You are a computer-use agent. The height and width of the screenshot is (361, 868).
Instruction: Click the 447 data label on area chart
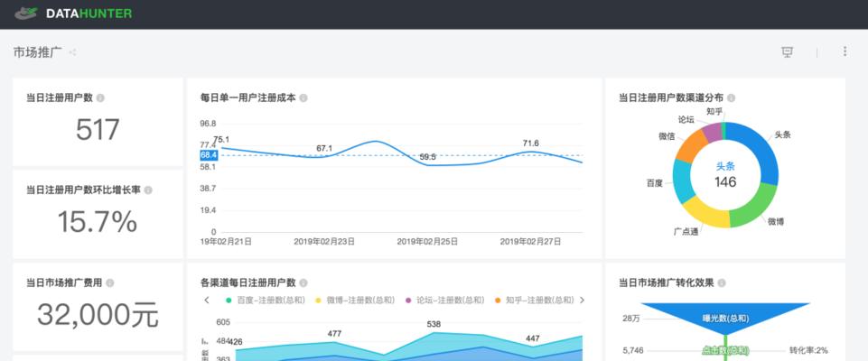[533, 338]
